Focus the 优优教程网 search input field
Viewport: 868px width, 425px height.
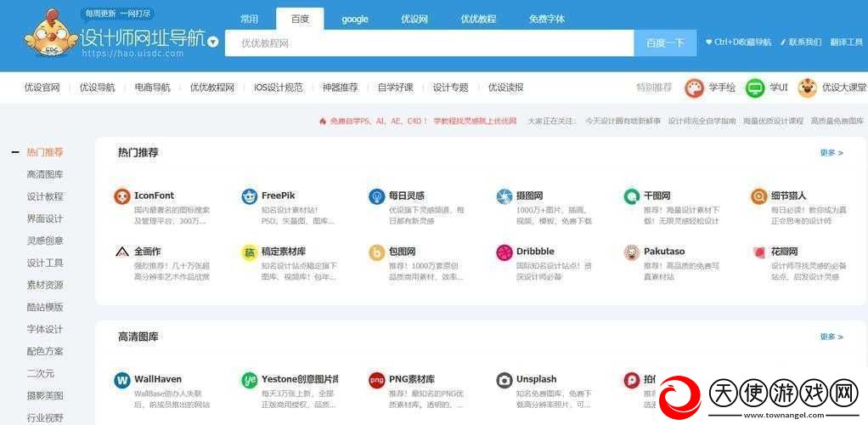tap(429, 43)
